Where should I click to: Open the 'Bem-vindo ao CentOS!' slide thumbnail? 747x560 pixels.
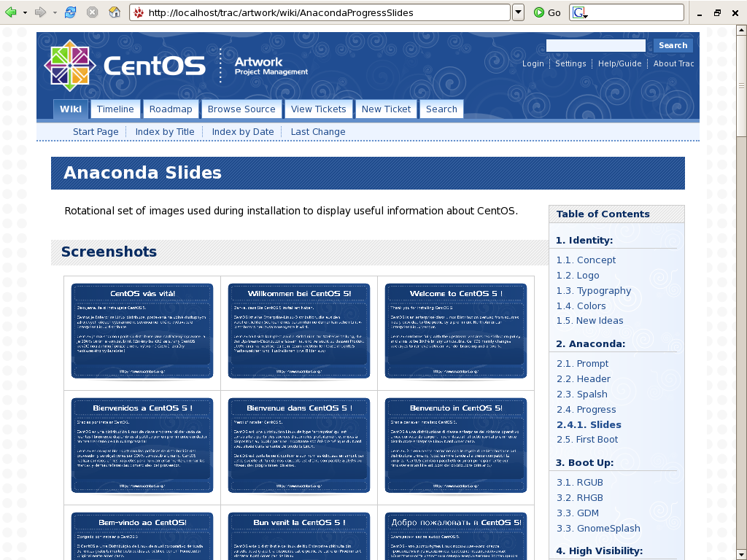142,536
